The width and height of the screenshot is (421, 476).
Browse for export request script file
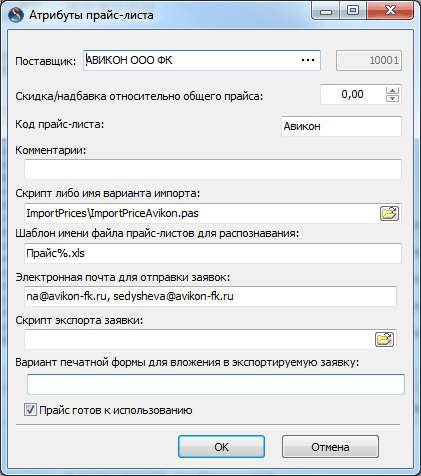point(384,340)
